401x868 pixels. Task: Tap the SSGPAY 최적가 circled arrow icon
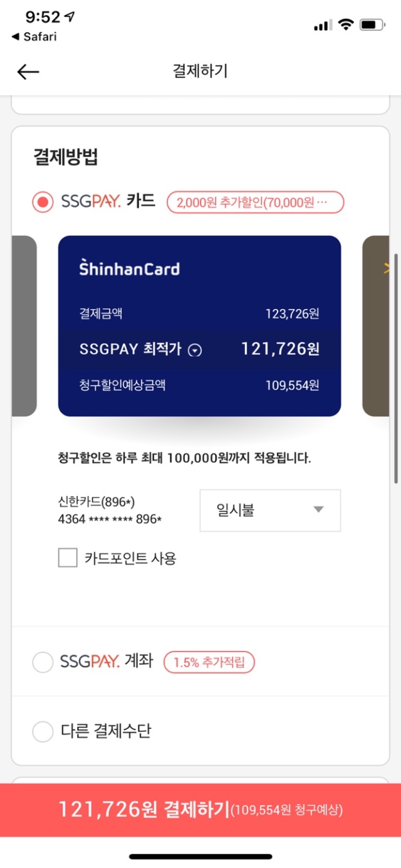click(195, 351)
